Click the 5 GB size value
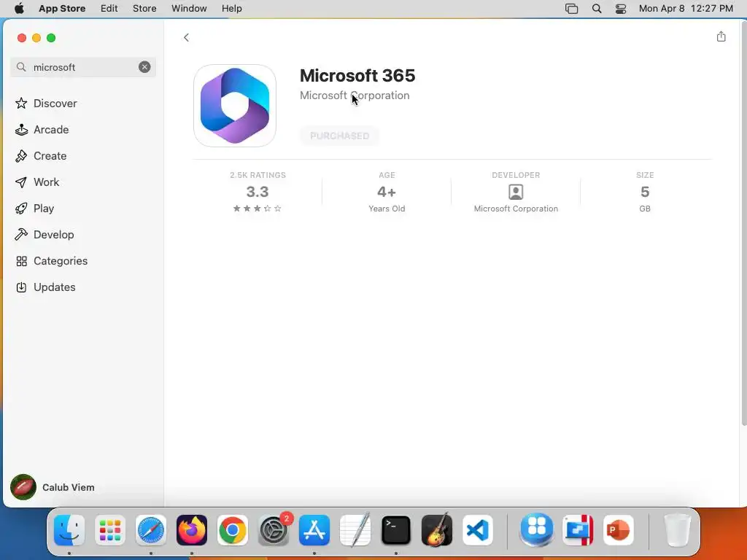The width and height of the screenshot is (747, 560). tap(645, 192)
